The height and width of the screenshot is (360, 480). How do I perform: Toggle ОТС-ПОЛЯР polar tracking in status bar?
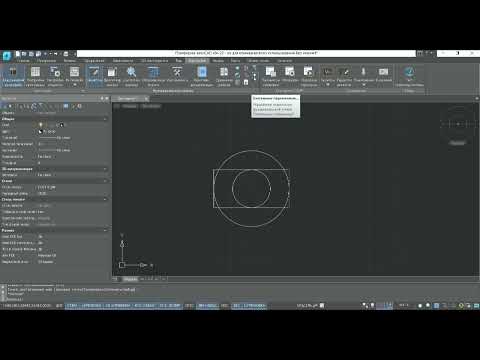[170, 305]
